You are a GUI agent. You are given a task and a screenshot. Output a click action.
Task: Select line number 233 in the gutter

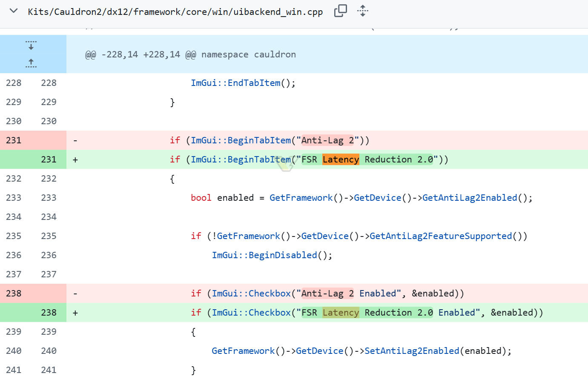(14, 197)
